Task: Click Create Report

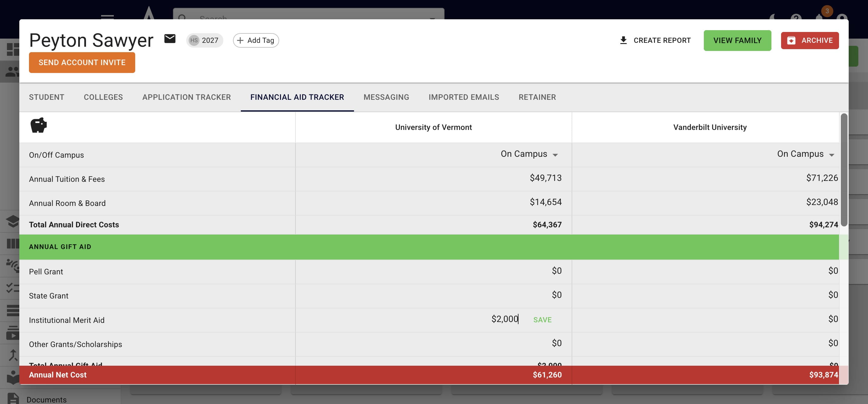Action: pyautogui.click(x=655, y=40)
